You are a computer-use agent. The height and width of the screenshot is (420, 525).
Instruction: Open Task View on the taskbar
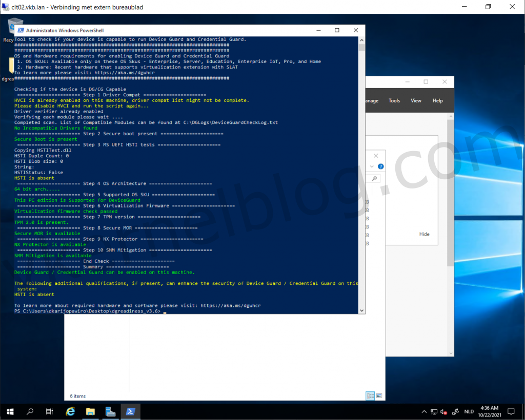tap(49, 411)
